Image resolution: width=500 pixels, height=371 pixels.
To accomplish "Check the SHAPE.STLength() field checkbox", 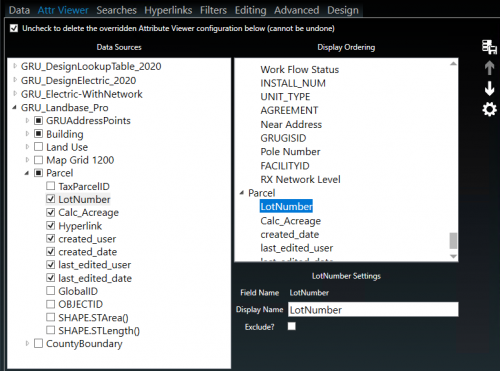I will (x=51, y=330).
